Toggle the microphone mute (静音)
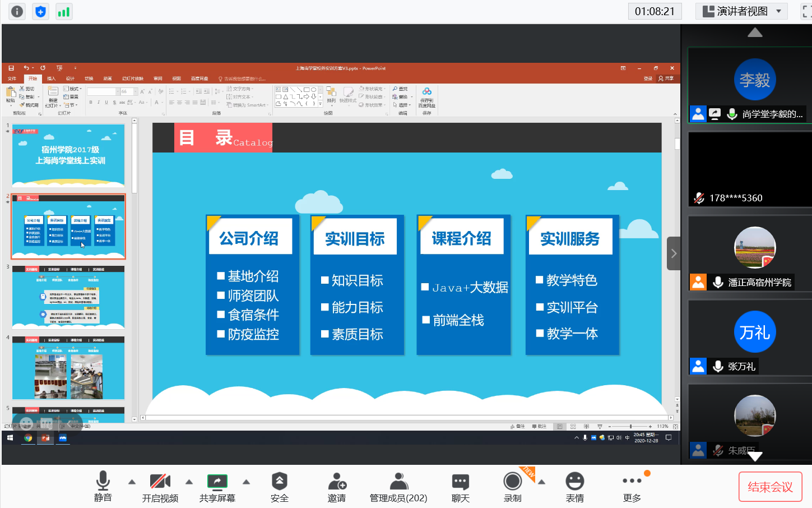Screen dimensions: 812x508 pos(103,487)
